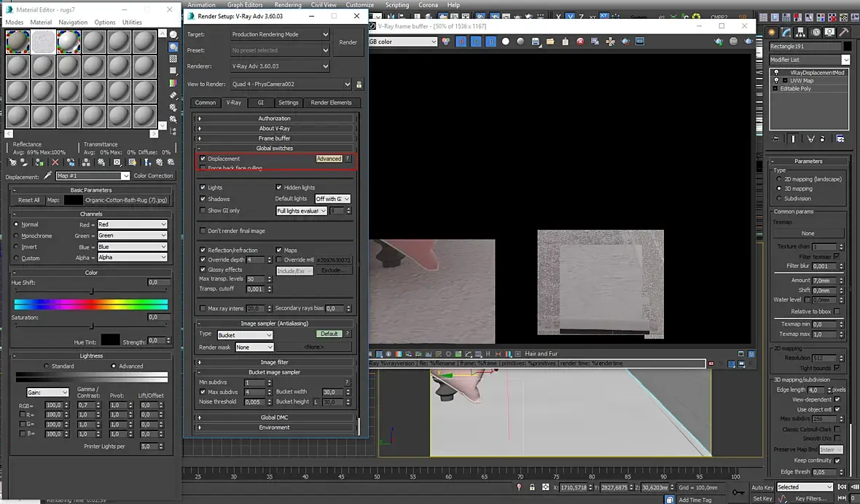Uncheck the Displacement global switch
This screenshot has width=860, height=504.
click(x=203, y=159)
